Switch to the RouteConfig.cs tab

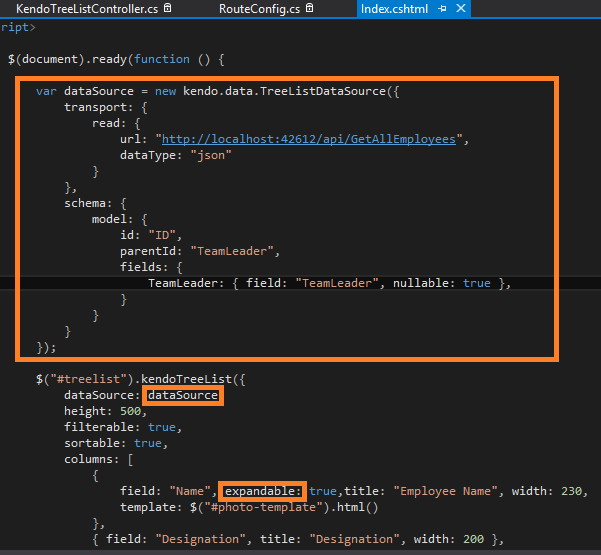259,9
